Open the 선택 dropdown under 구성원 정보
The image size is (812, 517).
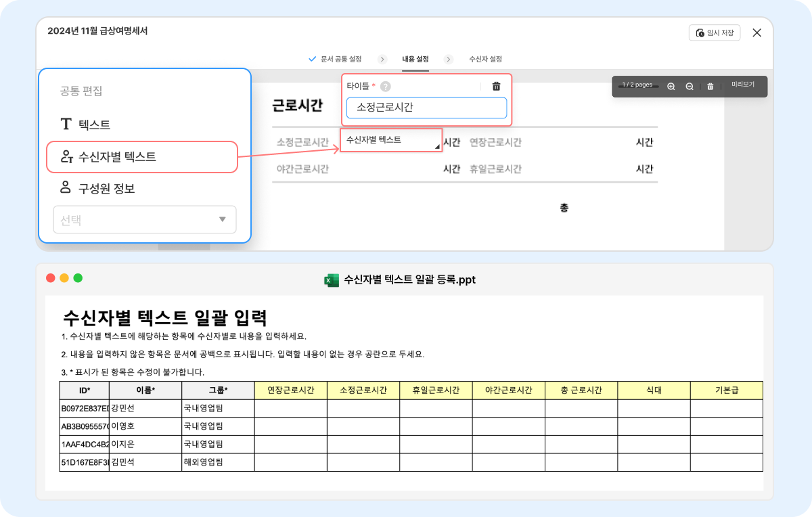tap(145, 219)
